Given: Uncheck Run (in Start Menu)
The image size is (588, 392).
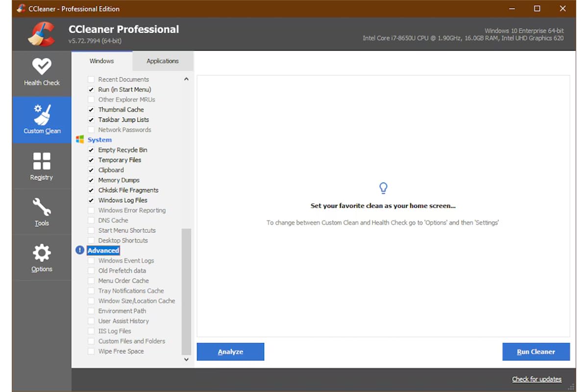Looking at the screenshot, I should [91, 90].
